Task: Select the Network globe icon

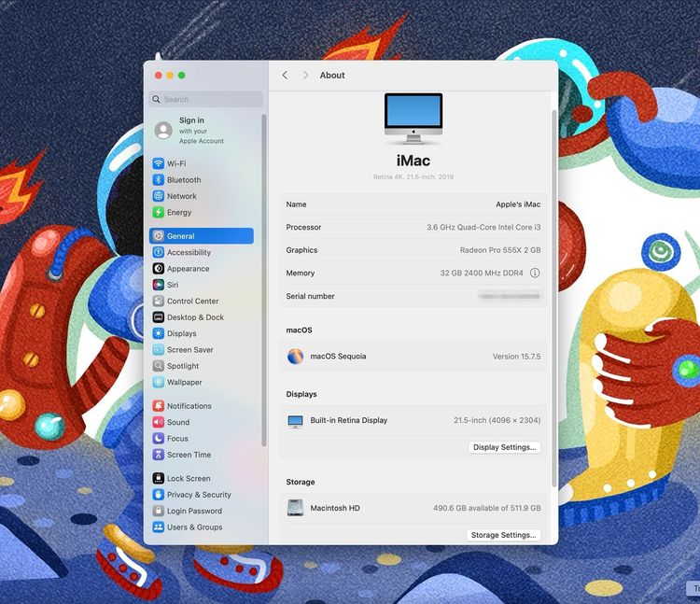Action: (158, 196)
